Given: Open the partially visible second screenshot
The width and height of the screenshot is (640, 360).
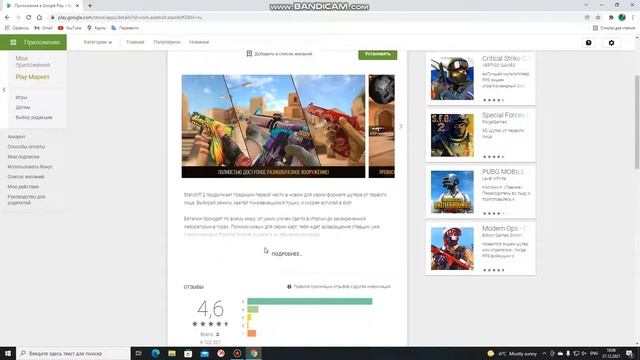Looking at the screenshot, I should [382, 126].
